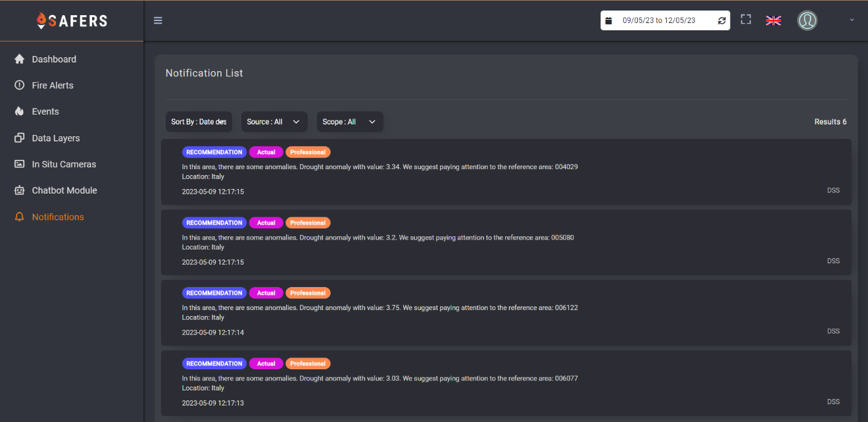
Task: Click the Data Layers stacked icon
Action: coord(19,138)
